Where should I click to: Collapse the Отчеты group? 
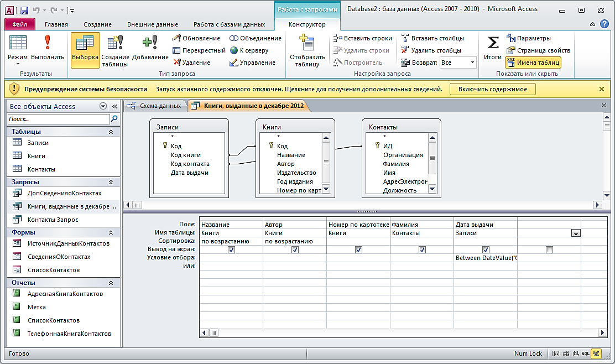(x=111, y=283)
